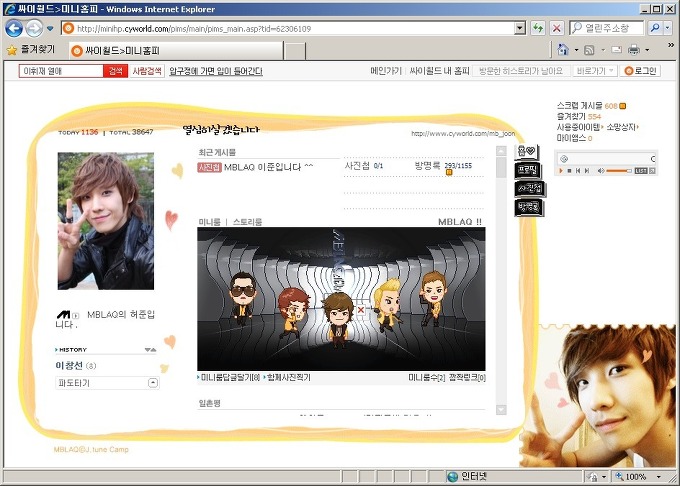Click the content scrollbar down arrow
The width and height of the screenshot is (680, 486).
tap(501, 410)
